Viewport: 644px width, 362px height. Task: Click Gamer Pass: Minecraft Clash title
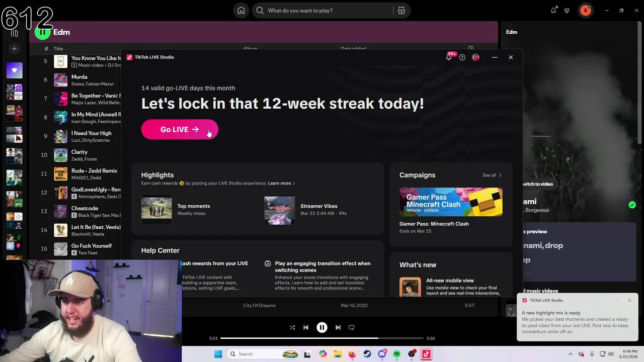(x=434, y=224)
